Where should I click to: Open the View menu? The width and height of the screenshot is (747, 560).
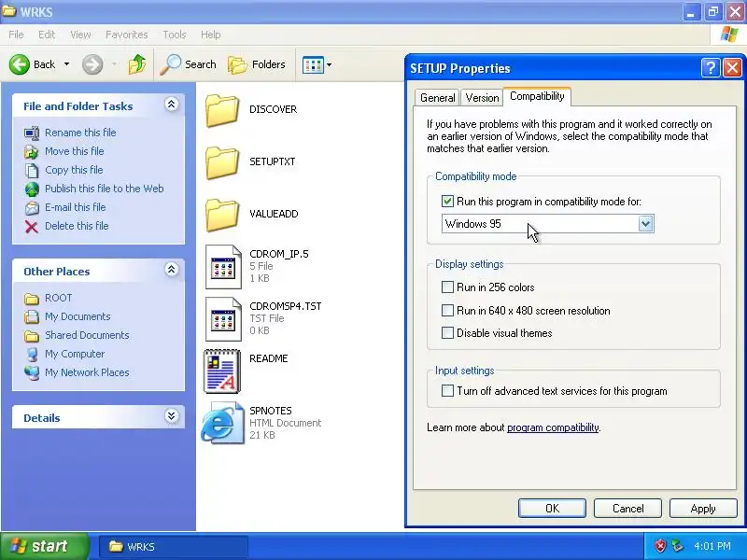[80, 35]
